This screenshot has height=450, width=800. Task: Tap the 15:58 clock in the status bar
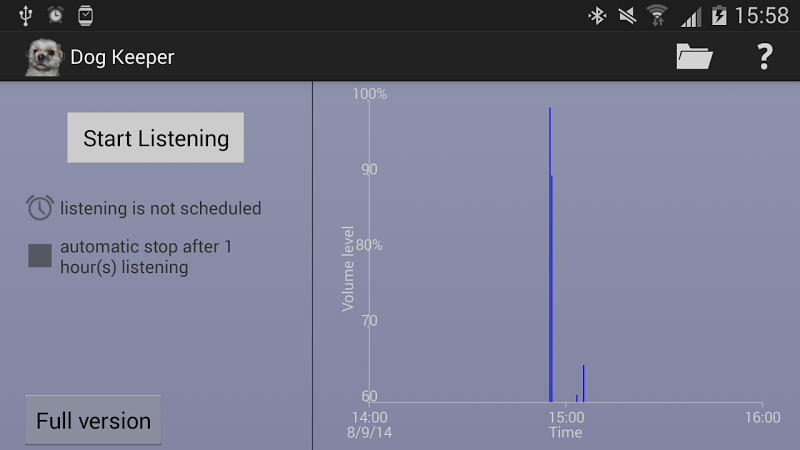coord(762,15)
